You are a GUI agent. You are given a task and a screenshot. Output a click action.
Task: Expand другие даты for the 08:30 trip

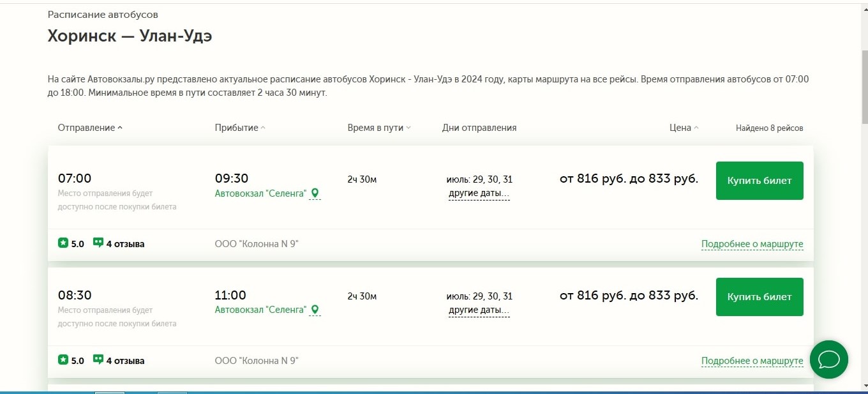479,310
